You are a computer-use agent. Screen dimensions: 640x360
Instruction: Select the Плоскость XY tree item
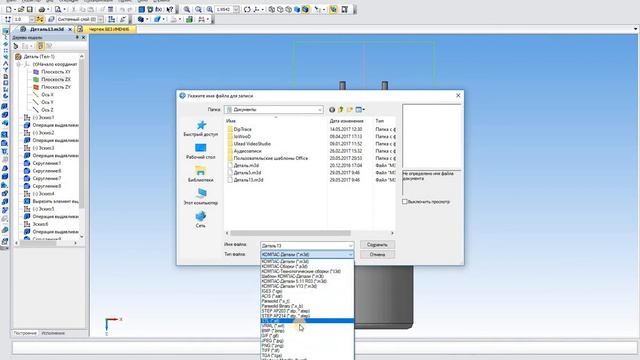(52, 72)
